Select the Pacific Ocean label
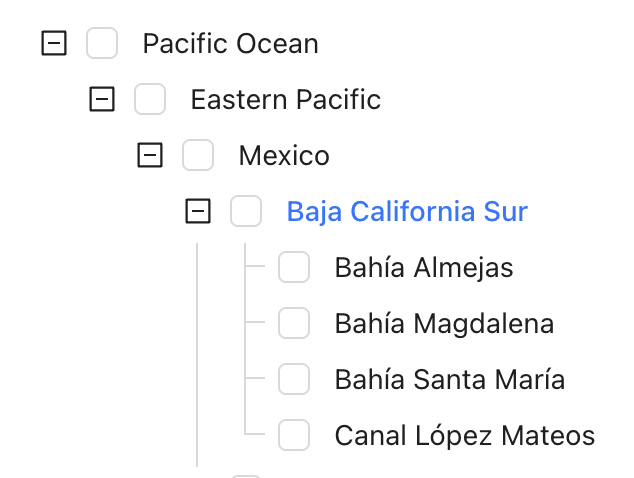This screenshot has height=478, width=634. click(230, 44)
